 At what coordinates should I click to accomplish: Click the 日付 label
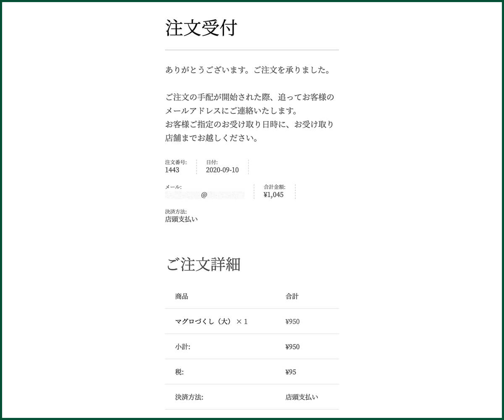tap(212, 162)
